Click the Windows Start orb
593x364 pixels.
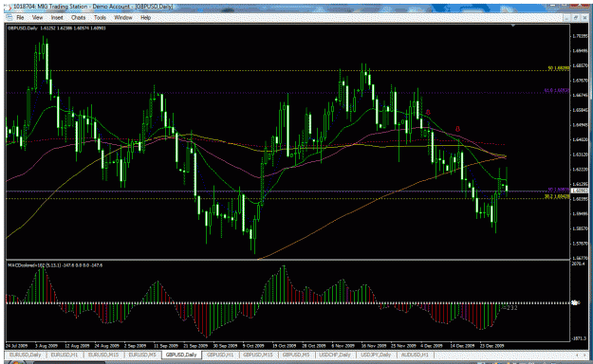17,362
